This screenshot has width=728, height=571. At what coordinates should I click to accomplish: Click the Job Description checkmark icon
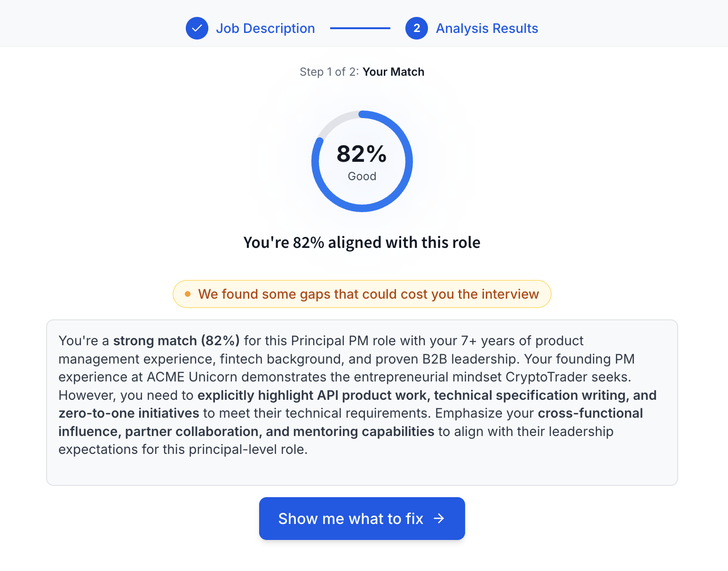(197, 28)
